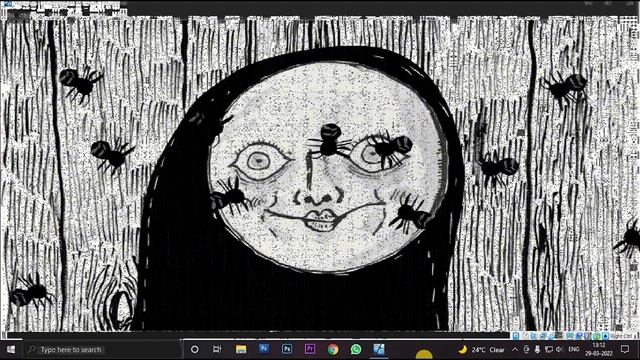Open Photoshop icon beside Premiere Pro

(x=287, y=349)
